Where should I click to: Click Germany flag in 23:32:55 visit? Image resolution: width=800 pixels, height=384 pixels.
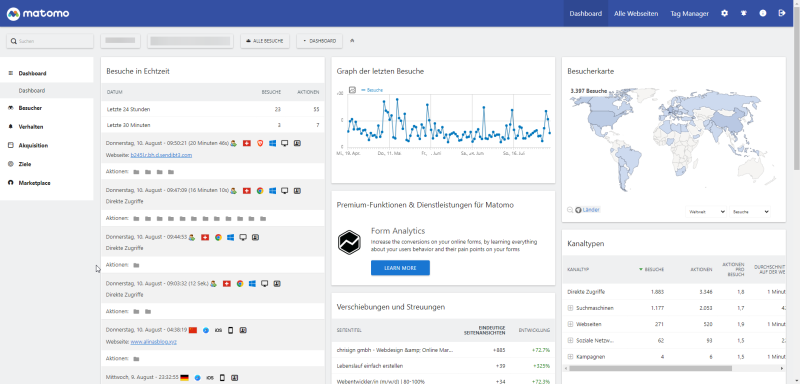[x=184, y=378]
